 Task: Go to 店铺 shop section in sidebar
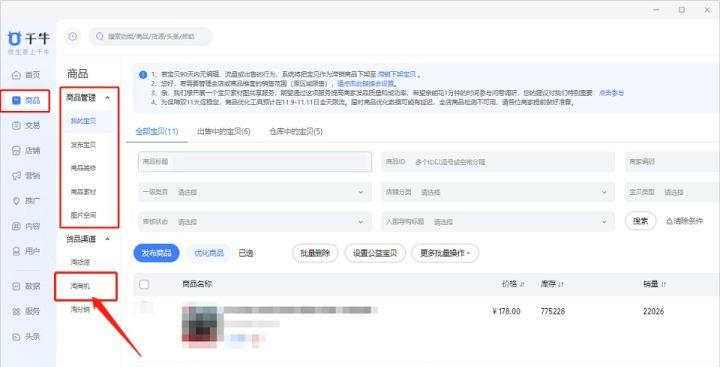tap(26, 151)
